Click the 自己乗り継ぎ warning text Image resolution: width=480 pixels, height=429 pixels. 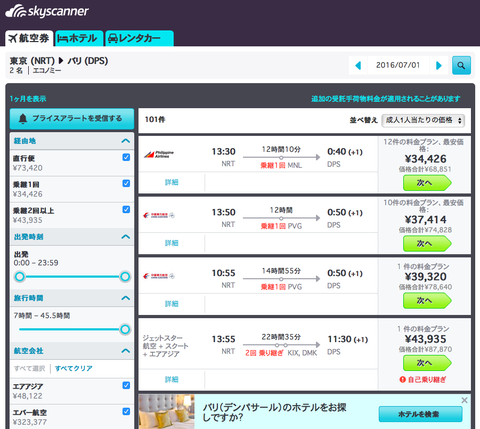427,379
